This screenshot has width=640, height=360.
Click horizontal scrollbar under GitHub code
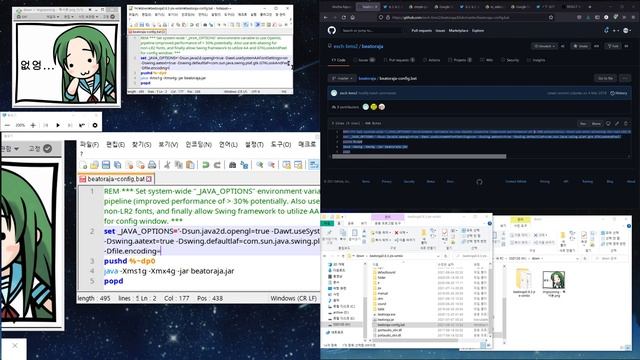(419, 156)
